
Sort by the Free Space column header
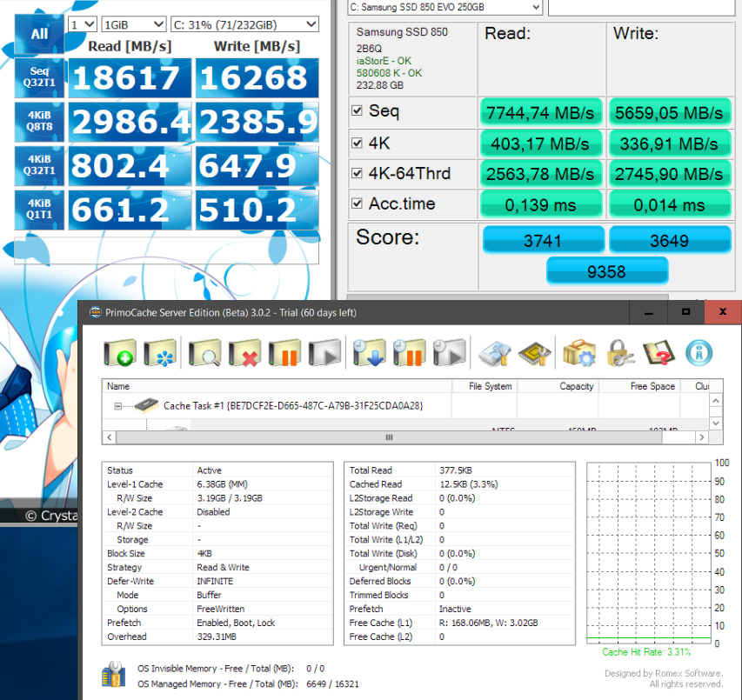pyautogui.click(x=639, y=386)
